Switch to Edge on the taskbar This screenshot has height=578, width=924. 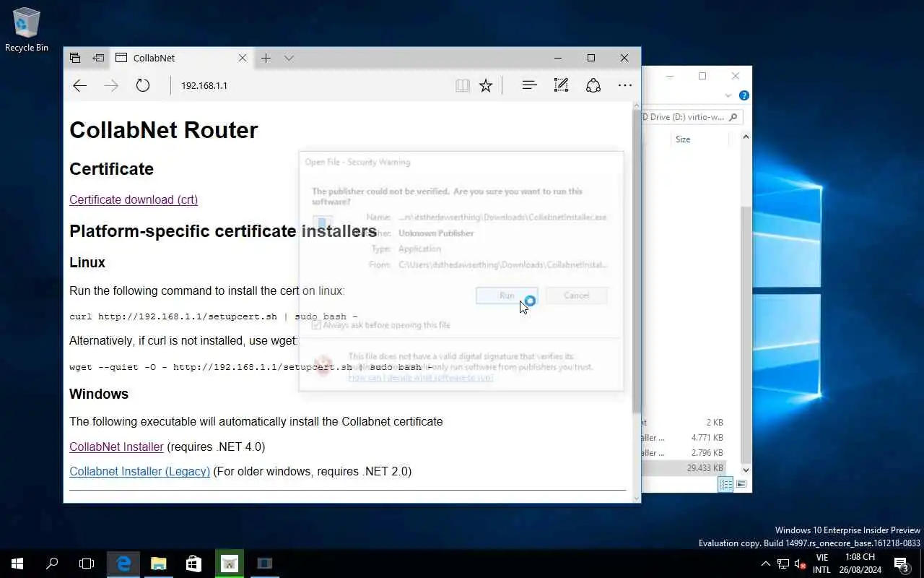123,564
